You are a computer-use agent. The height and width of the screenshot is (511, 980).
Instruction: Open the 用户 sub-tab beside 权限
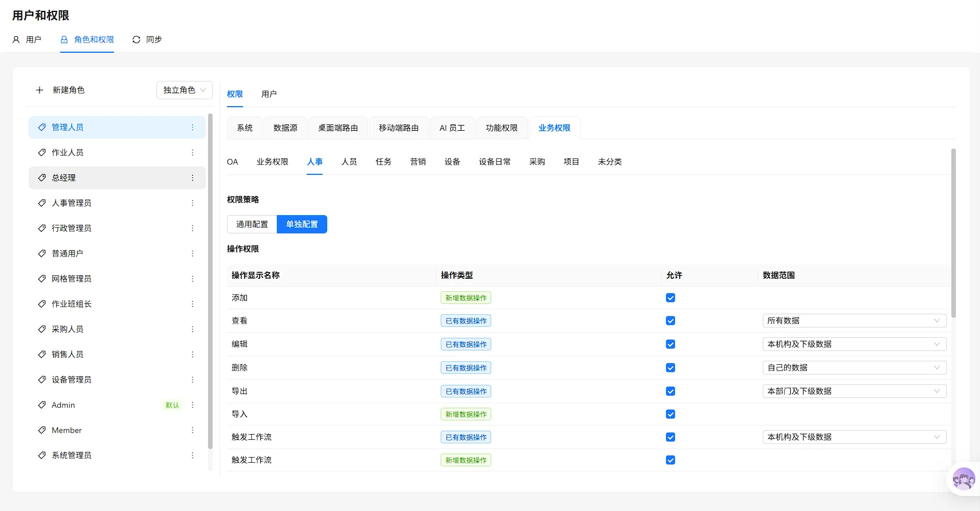[269, 94]
